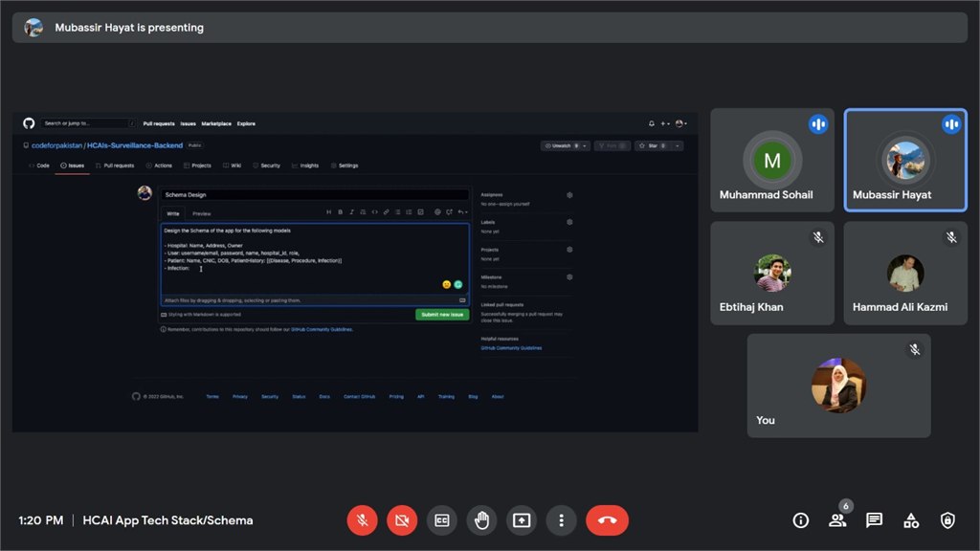The width and height of the screenshot is (980, 551).
Task: Raise your hand in the meeting
Action: point(481,520)
